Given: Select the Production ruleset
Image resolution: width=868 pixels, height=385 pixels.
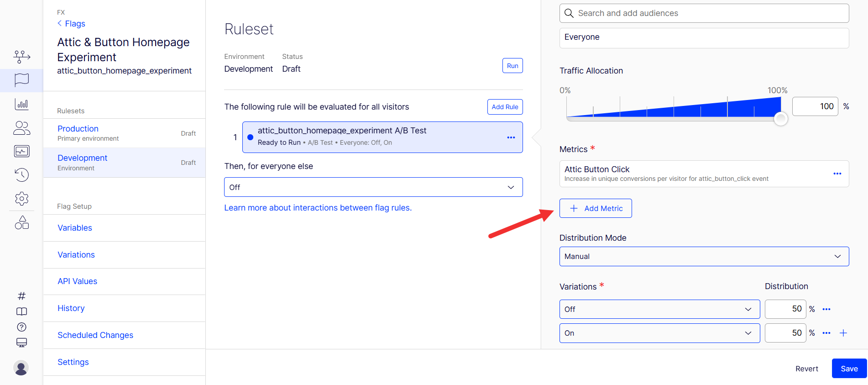Looking at the screenshot, I should [78, 129].
